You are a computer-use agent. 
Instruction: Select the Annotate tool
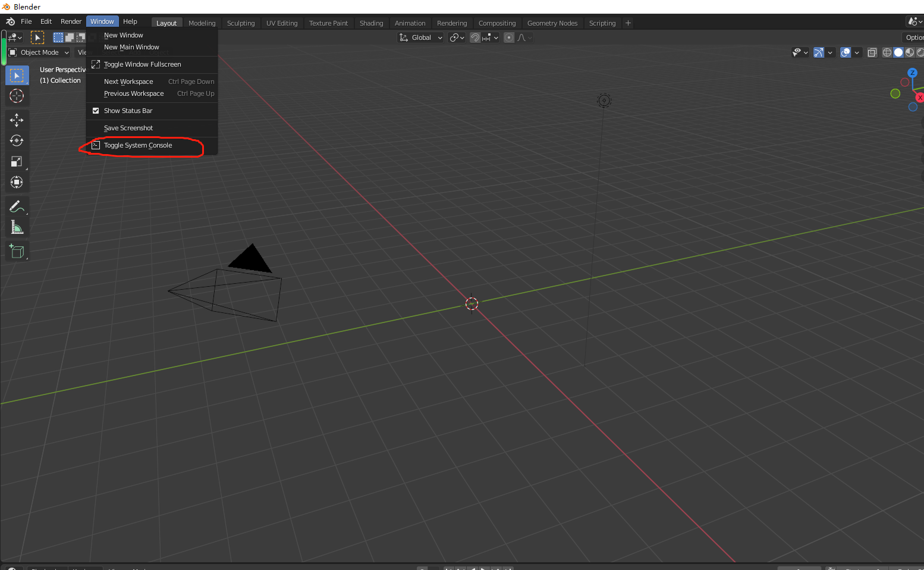click(17, 206)
